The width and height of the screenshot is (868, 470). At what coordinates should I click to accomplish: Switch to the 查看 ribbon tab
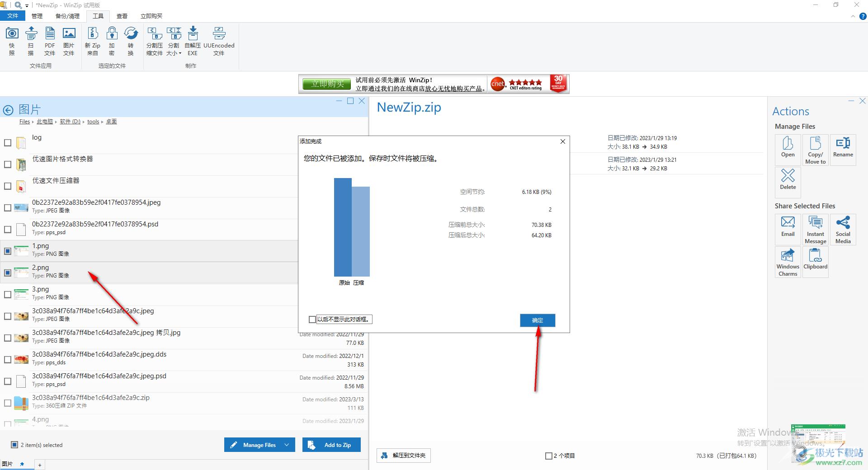pyautogui.click(x=122, y=16)
